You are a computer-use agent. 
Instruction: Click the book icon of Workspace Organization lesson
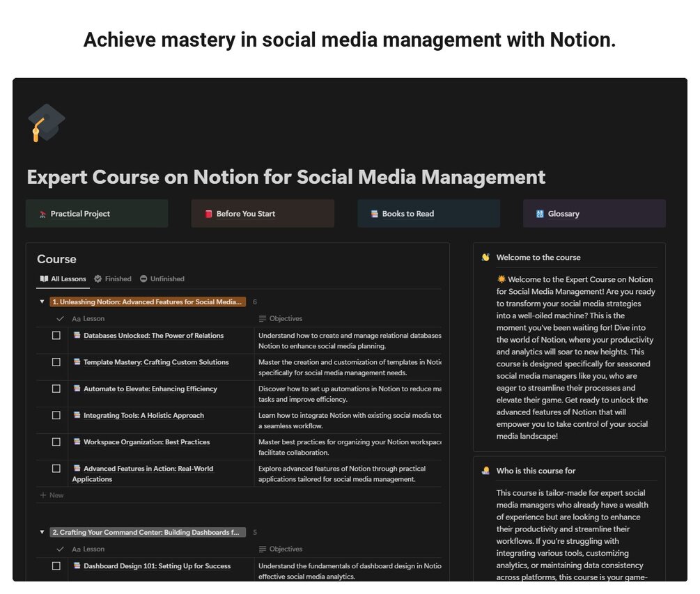[x=77, y=441]
